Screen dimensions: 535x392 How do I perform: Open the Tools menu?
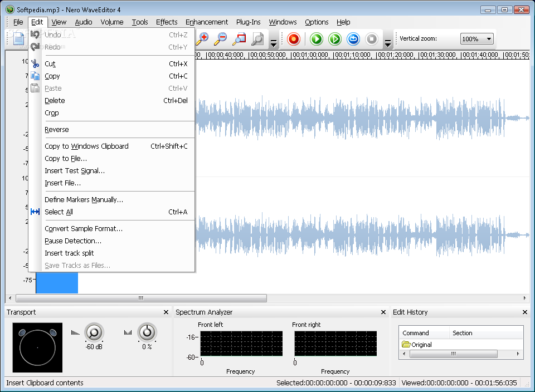coord(140,22)
